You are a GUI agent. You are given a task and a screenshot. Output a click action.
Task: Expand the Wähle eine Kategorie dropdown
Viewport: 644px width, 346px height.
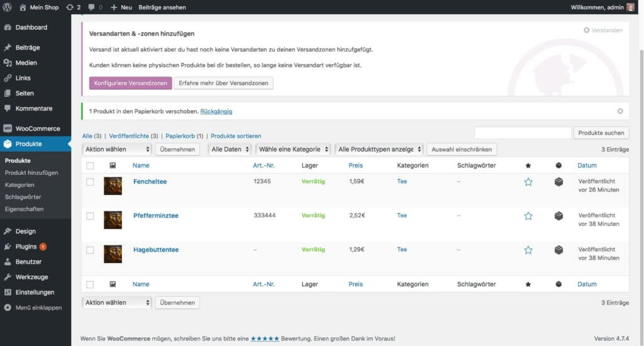tap(293, 149)
